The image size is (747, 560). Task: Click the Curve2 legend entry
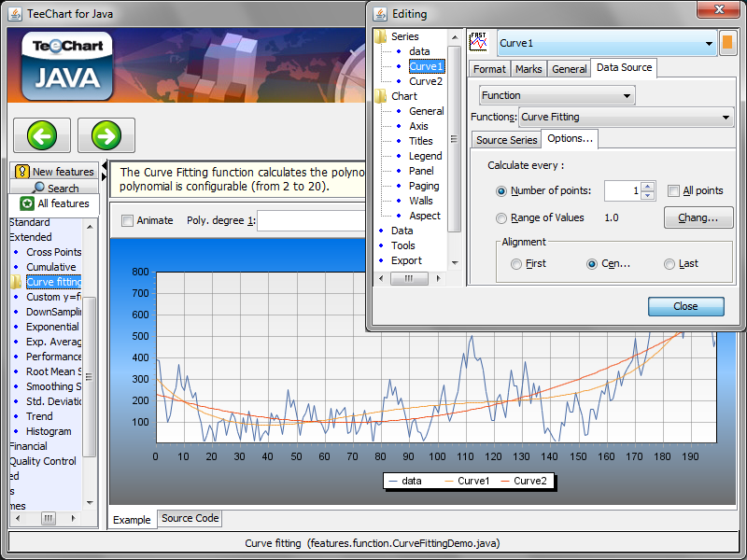524,482
